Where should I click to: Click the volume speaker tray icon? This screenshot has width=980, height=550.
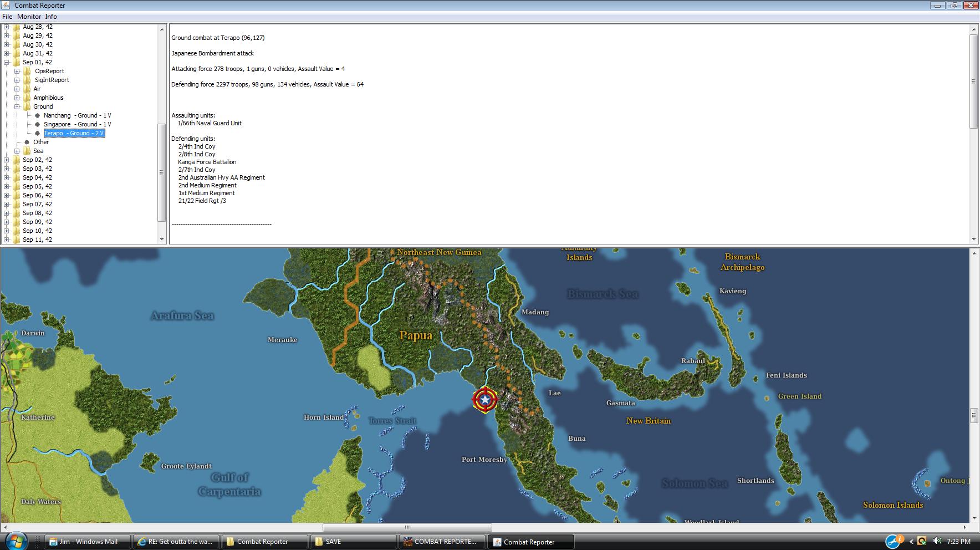pyautogui.click(x=937, y=541)
